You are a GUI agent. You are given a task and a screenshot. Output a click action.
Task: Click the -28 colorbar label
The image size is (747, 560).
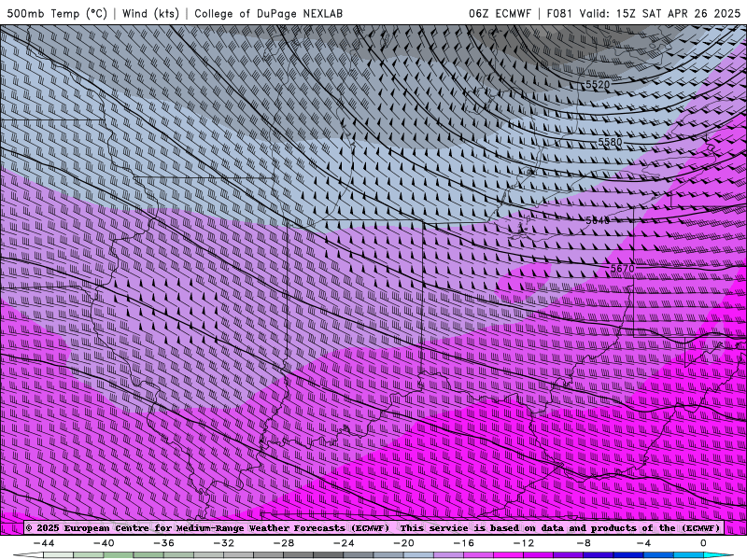click(x=284, y=543)
